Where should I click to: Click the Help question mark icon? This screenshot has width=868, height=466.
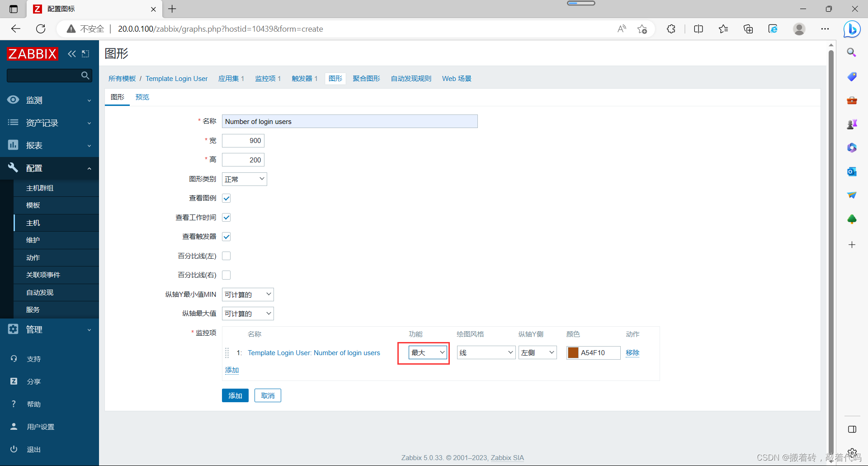[x=14, y=404]
